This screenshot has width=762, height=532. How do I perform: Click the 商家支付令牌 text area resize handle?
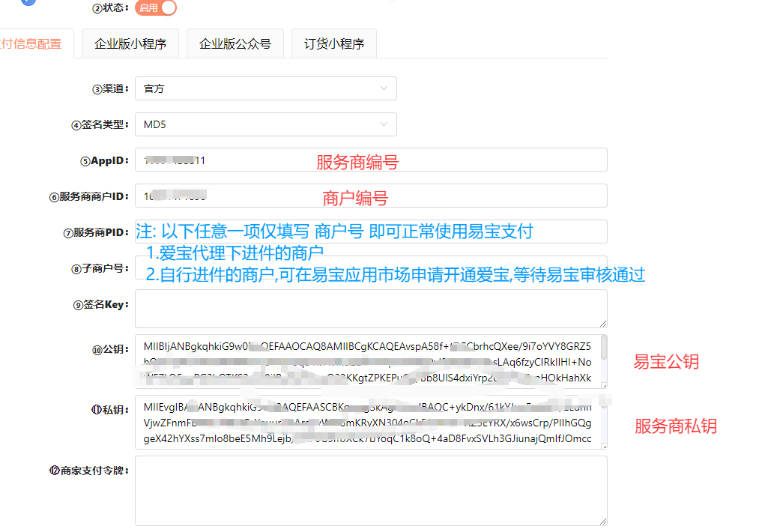(x=603, y=522)
